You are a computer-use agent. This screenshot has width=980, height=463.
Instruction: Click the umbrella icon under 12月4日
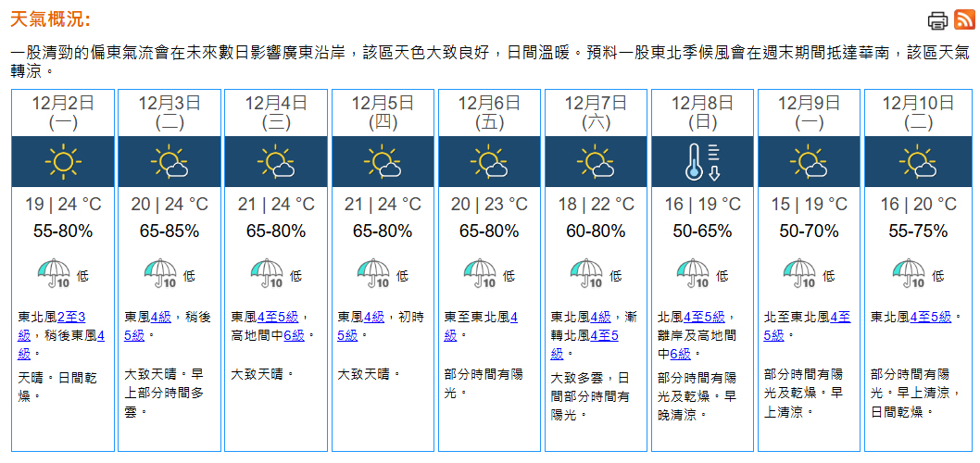click(268, 274)
